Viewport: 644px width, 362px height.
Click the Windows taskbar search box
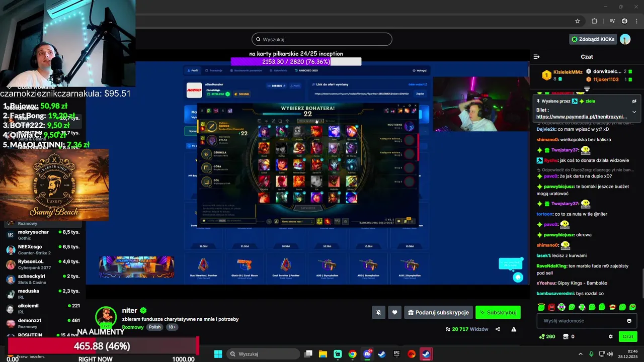(x=263, y=354)
